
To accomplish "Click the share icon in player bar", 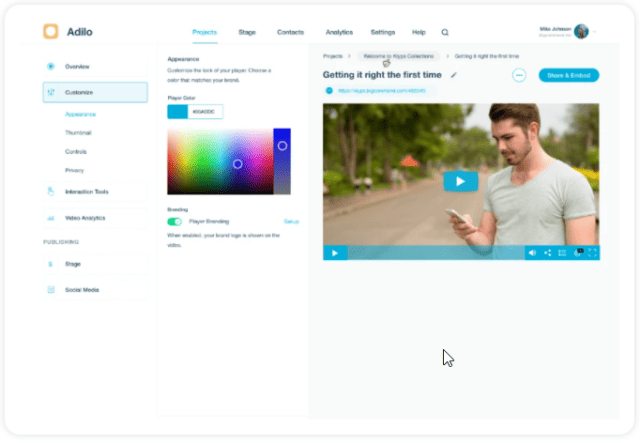I will (x=547, y=253).
